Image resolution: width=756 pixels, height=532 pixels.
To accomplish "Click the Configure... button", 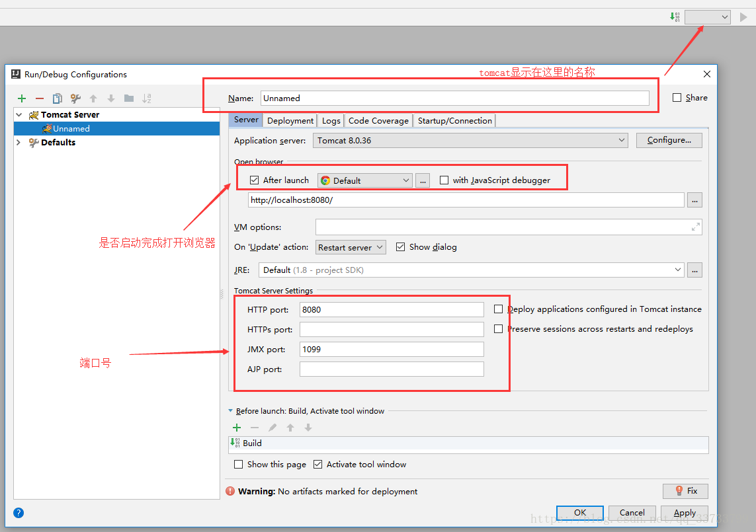I will (x=669, y=140).
